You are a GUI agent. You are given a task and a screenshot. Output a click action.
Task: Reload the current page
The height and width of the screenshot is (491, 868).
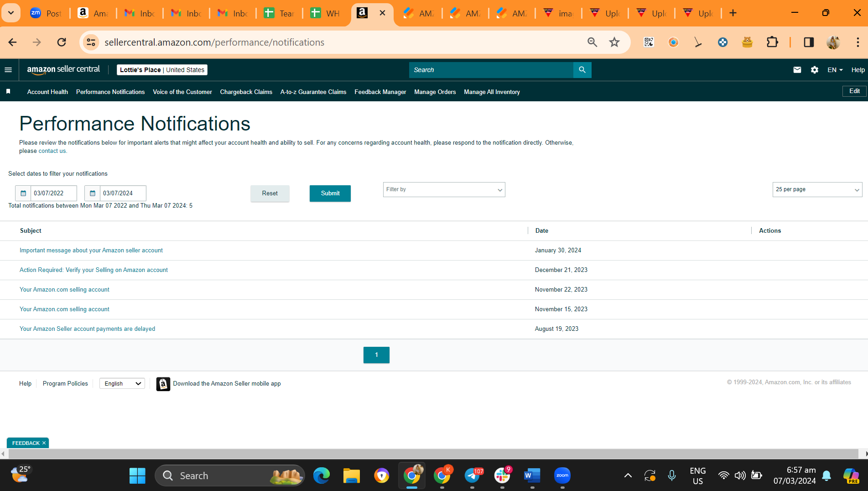62,42
